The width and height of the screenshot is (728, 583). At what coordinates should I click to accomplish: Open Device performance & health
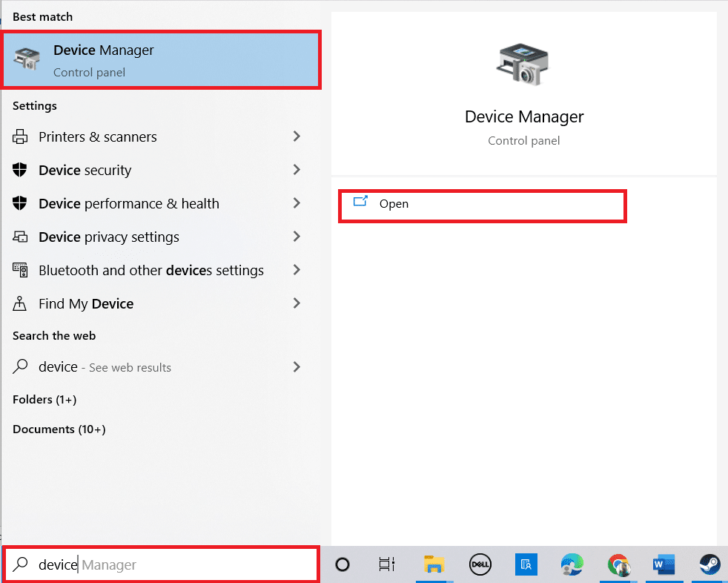pyautogui.click(x=129, y=203)
